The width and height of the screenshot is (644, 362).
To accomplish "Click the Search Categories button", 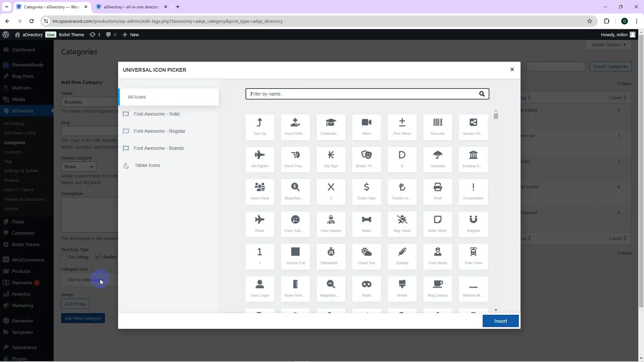I will (x=610, y=66).
